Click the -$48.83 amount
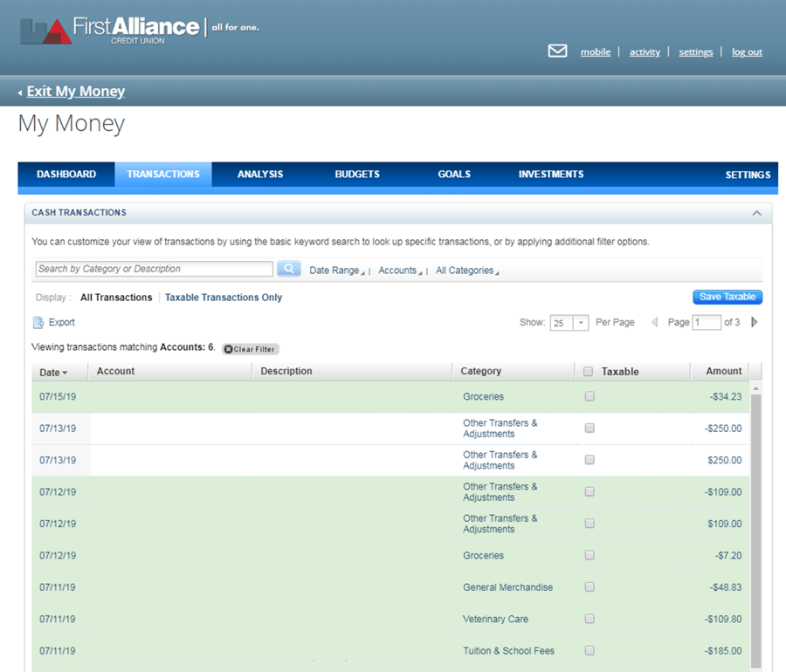The width and height of the screenshot is (786, 672). click(x=726, y=587)
